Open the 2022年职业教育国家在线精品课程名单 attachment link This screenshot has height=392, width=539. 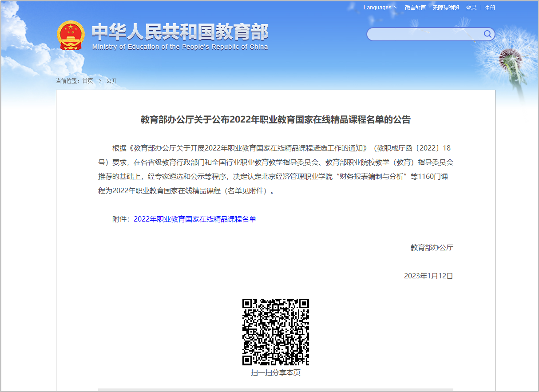(195, 219)
